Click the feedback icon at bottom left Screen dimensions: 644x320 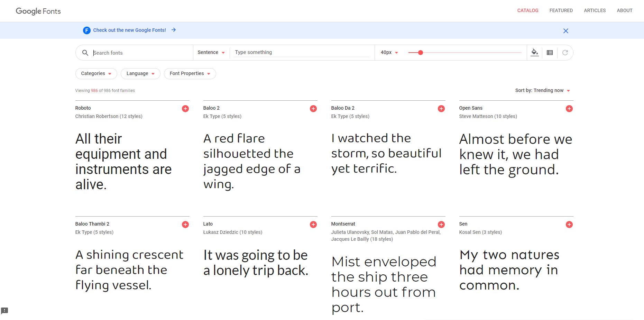4,310
